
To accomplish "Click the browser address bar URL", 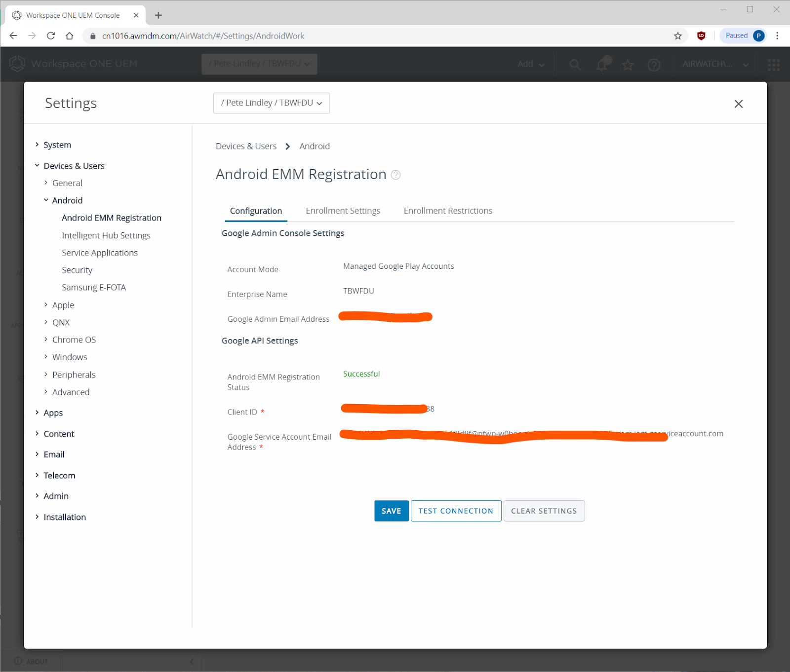I will [x=203, y=36].
